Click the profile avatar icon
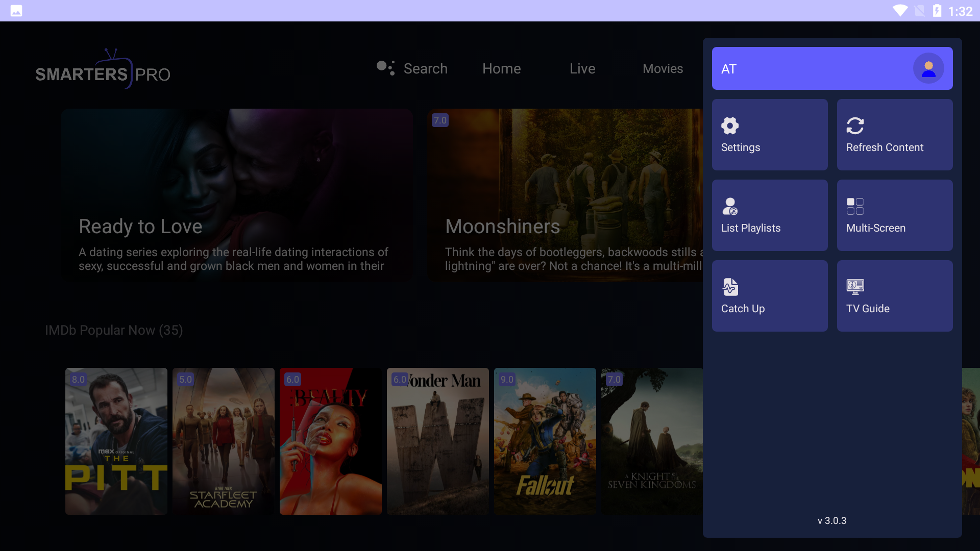Viewport: 980px width, 551px height. pos(928,68)
